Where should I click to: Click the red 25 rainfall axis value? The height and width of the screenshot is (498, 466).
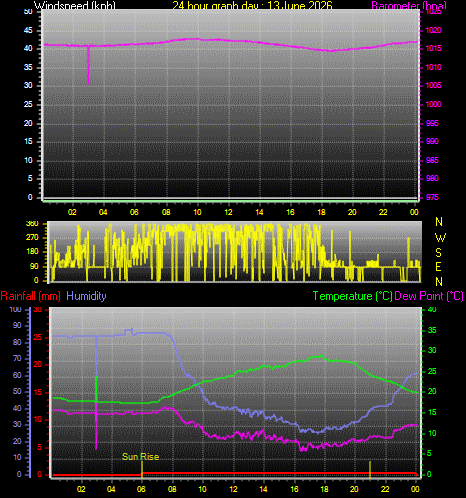tap(38, 337)
